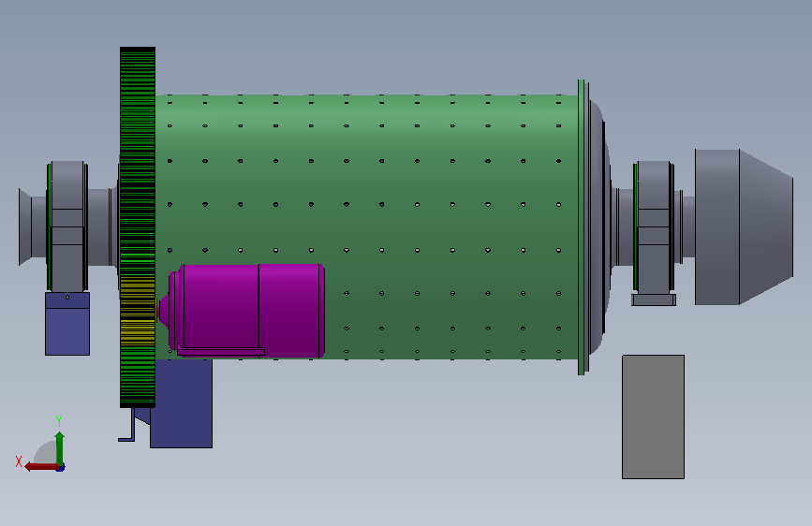Select the left bearing housing

(67, 226)
